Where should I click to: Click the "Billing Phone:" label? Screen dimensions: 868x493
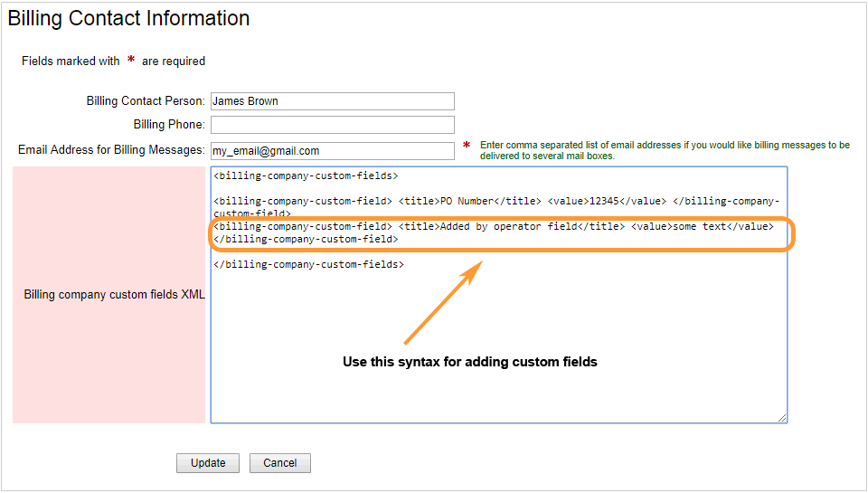[169, 124]
